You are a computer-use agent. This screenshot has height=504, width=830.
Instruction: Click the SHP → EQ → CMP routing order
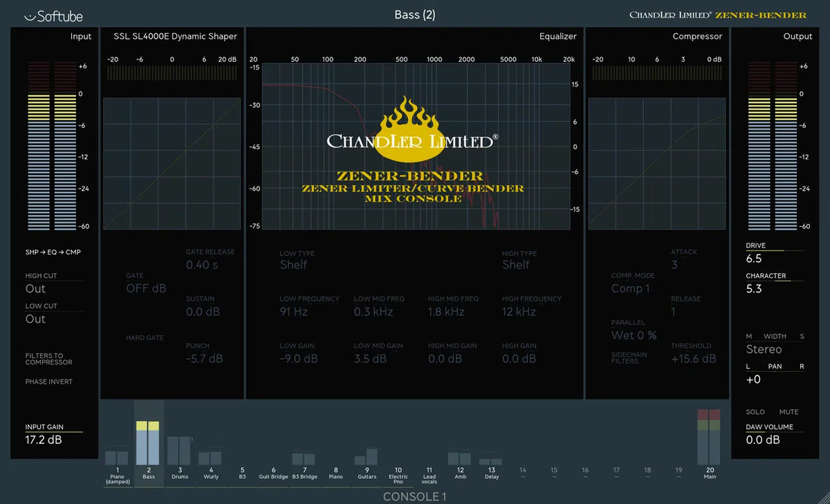[x=53, y=252]
